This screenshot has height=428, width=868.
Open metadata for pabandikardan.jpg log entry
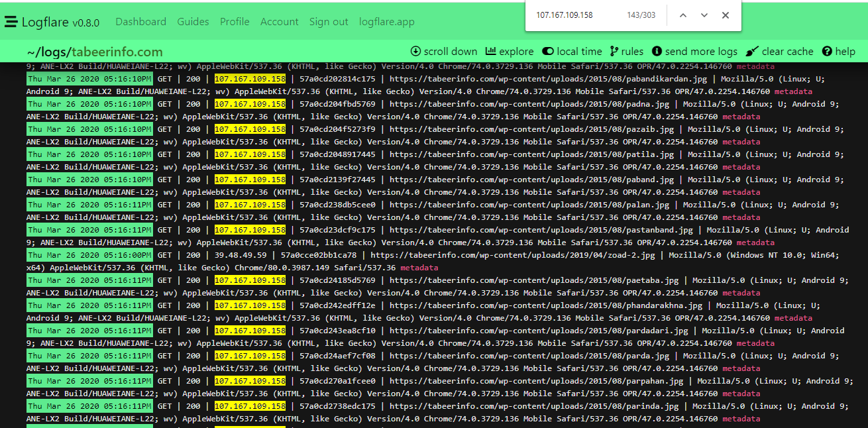tap(792, 91)
